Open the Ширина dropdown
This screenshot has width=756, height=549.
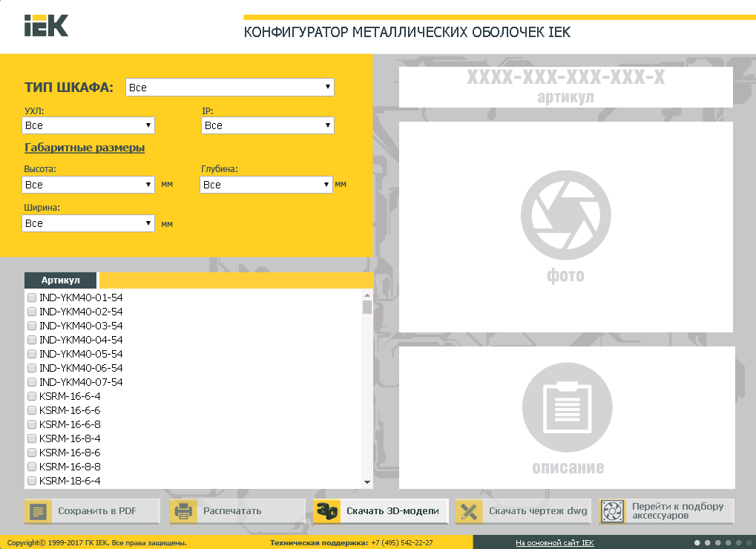[x=88, y=223]
